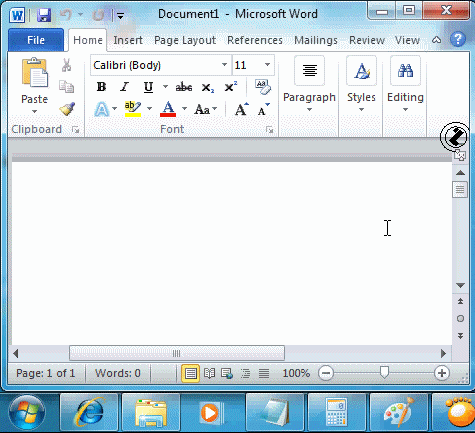Click the Clear Formatting eraser icon
The width and height of the screenshot is (475, 433).
point(263,87)
